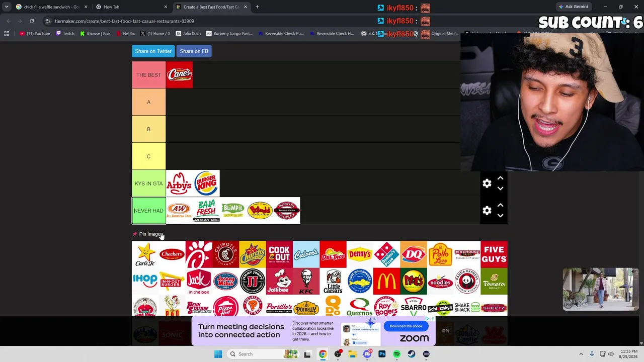Screen dimensions: 644x362
Task: Choose the DQ Dairy Queen logo tile
Action: (414, 254)
